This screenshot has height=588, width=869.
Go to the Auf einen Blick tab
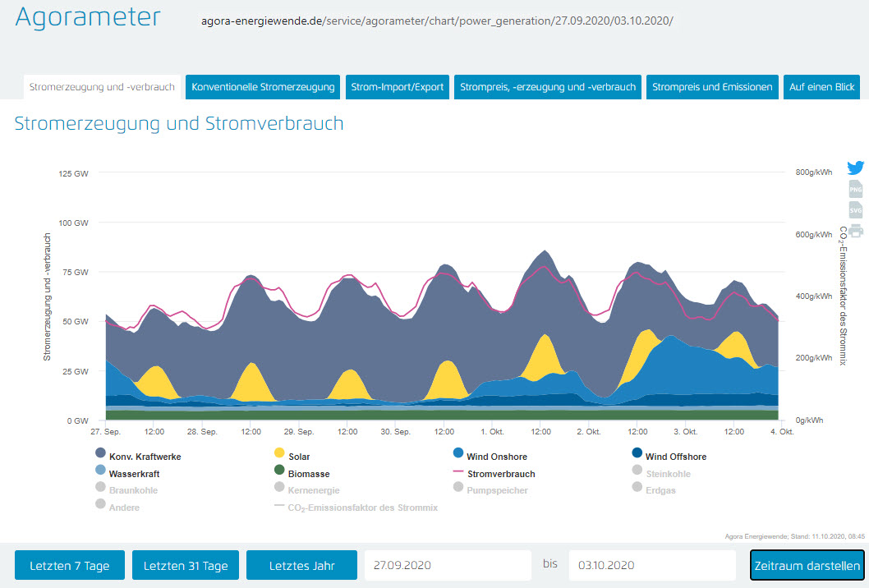(x=821, y=87)
